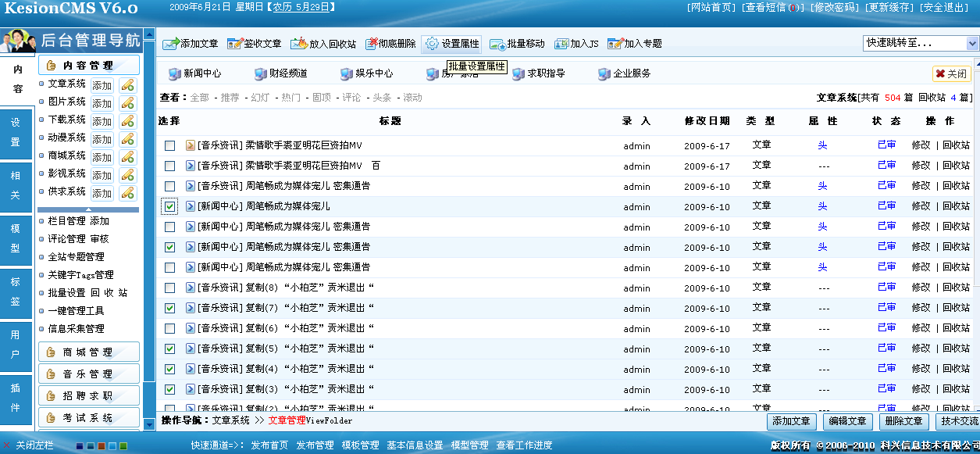The image size is (980, 454).
Task: Click the 安全退出 link in header
Action: point(945,8)
